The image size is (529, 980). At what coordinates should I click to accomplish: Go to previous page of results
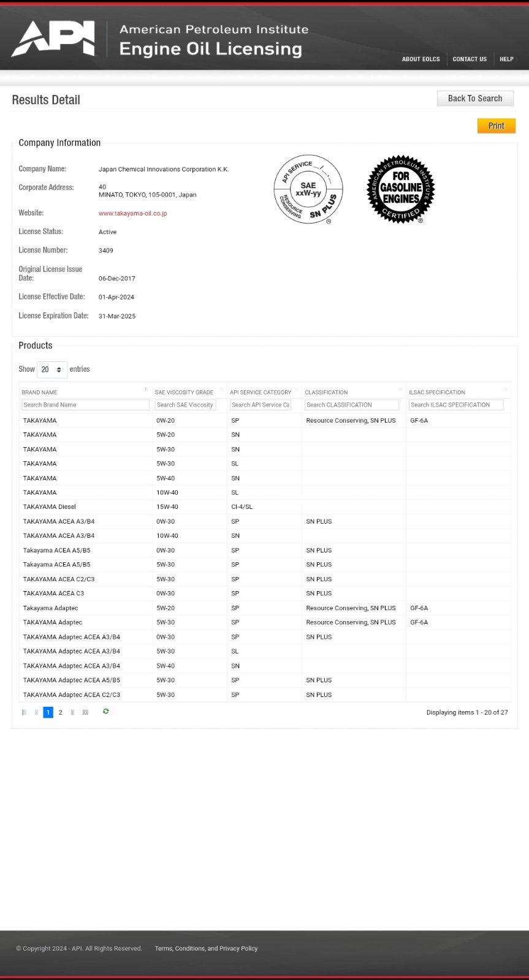click(x=36, y=712)
